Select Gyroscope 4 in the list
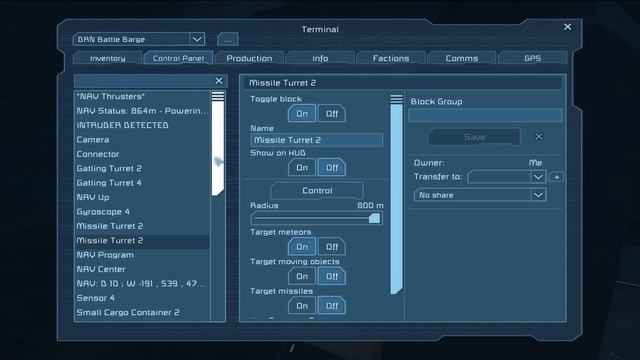 [x=142, y=212]
